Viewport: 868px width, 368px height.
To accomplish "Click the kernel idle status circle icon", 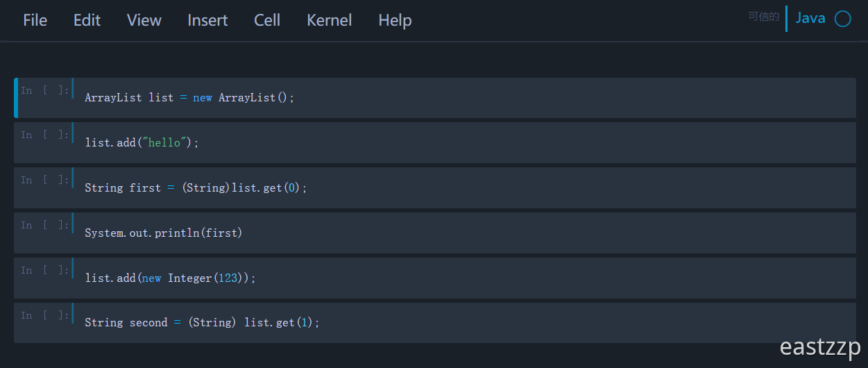I will [x=842, y=19].
